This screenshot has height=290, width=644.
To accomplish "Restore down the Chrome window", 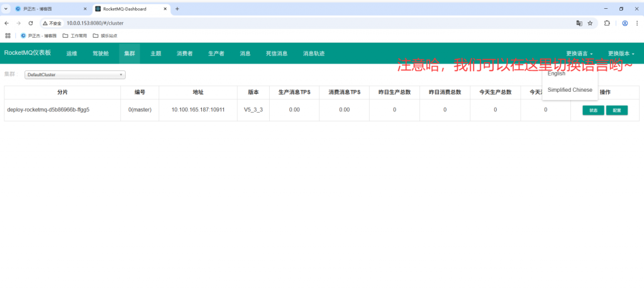I will click(621, 9).
